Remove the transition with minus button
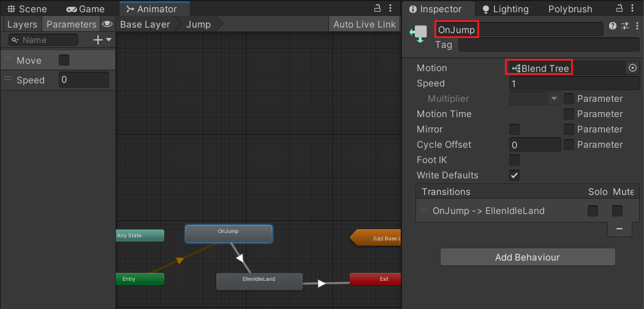 (619, 229)
